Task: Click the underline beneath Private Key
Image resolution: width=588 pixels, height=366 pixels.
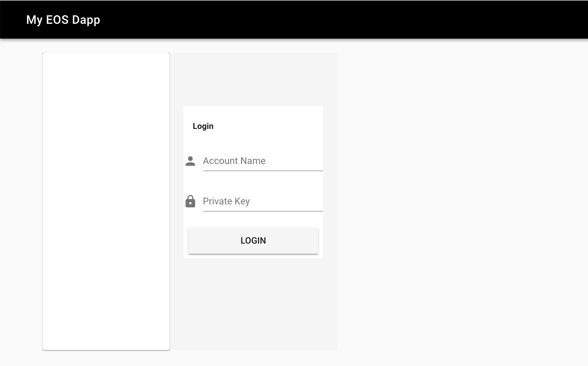Action: point(263,211)
